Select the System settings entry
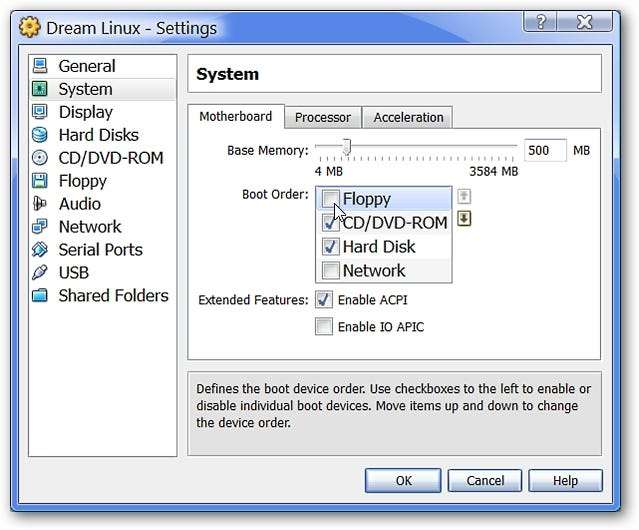The height and width of the screenshot is (530, 639). (x=103, y=89)
